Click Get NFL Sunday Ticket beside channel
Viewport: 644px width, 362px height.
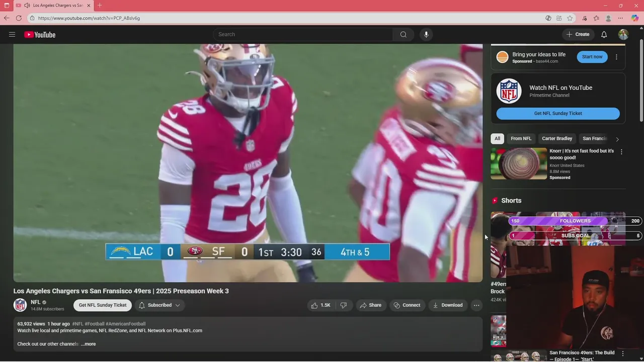click(103, 305)
